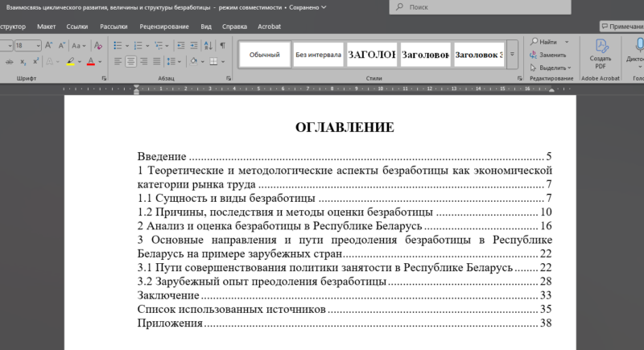Screen dimensions: 644x350
Task: Sort text alphabetically icon
Action: pos(208,45)
